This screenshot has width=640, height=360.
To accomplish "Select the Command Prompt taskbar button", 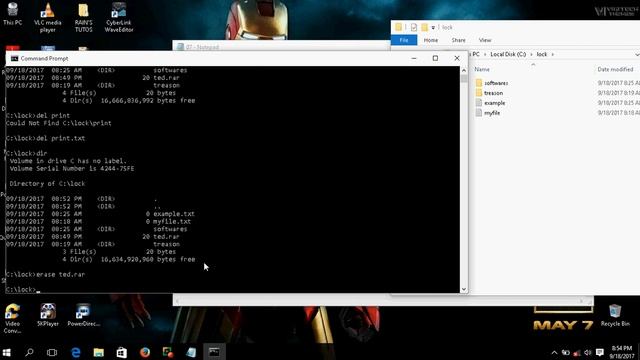I will coord(214,352).
